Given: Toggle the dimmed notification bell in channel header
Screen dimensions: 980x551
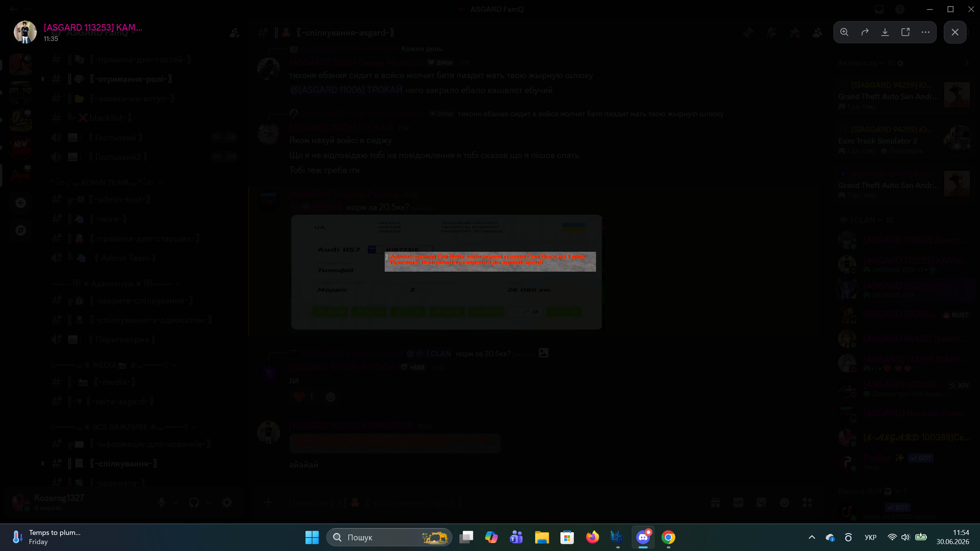Looking at the screenshot, I should 771,33.
